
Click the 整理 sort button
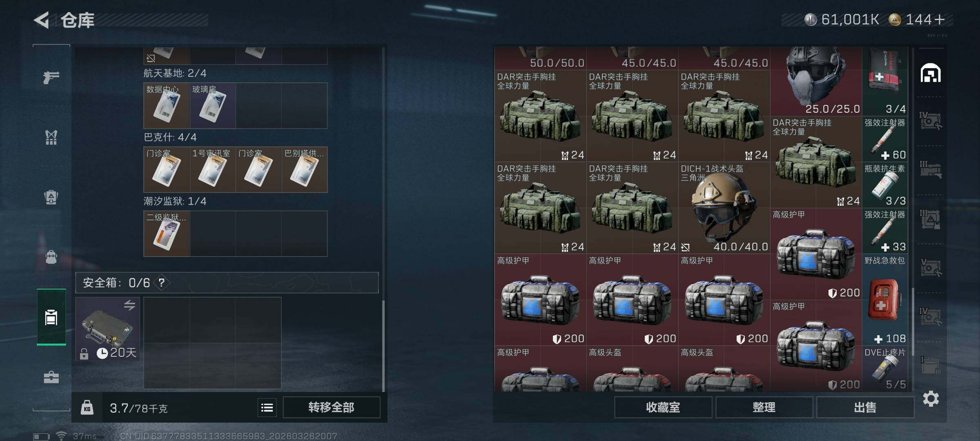764,408
